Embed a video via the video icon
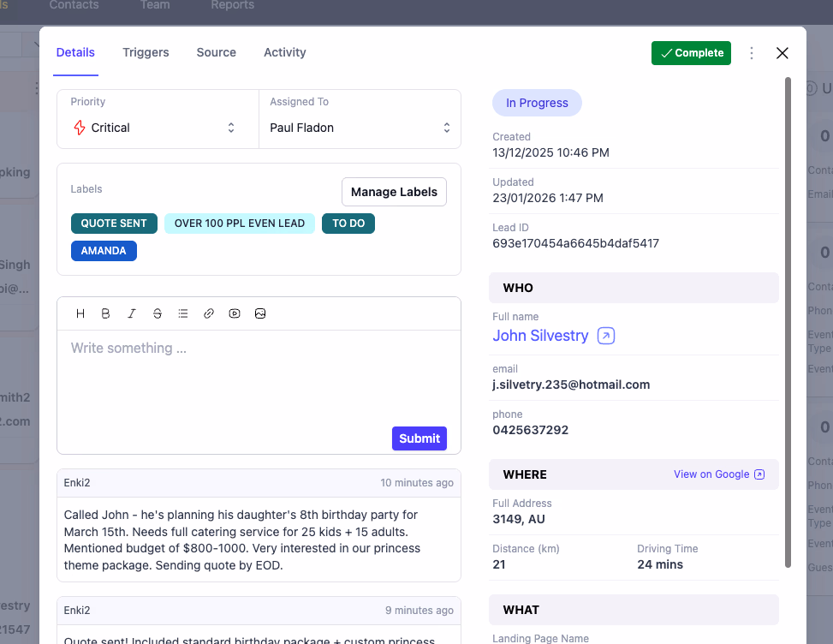This screenshot has height=644, width=833. 234,313
